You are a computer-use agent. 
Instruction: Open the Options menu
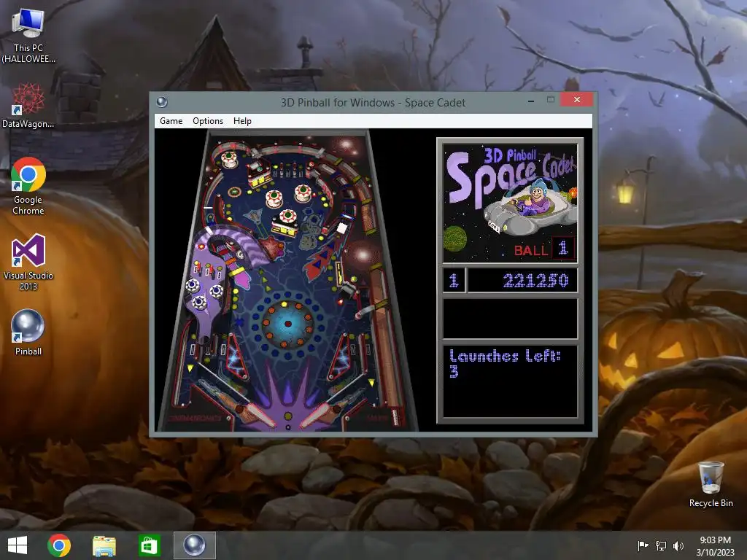208,121
